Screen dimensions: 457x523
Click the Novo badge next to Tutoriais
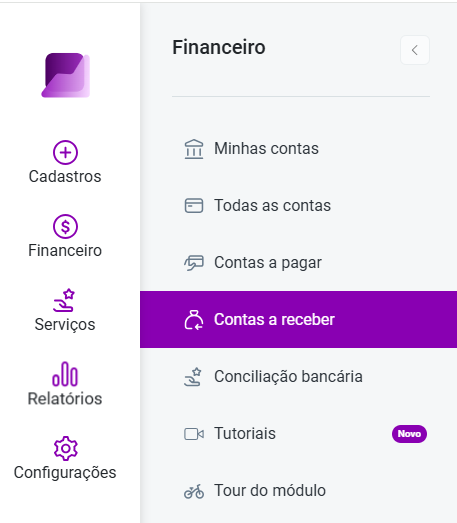[409, 434]
